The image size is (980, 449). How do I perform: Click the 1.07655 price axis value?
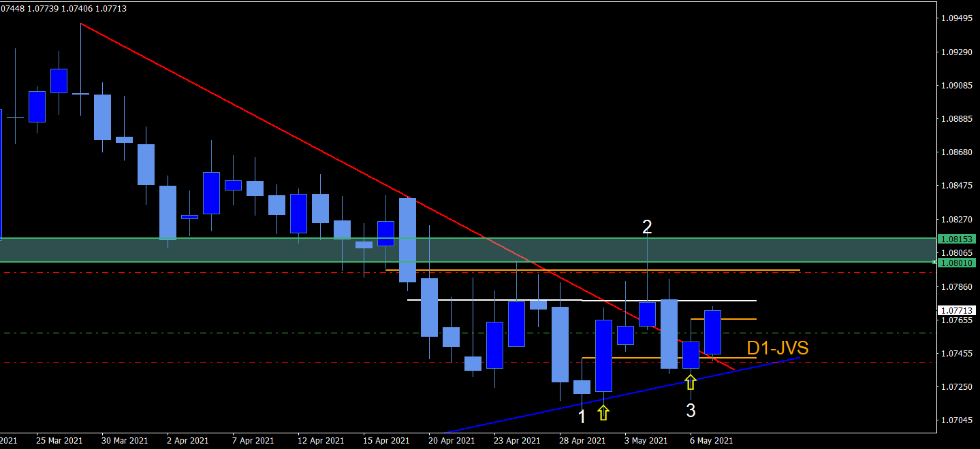point(957,320)
